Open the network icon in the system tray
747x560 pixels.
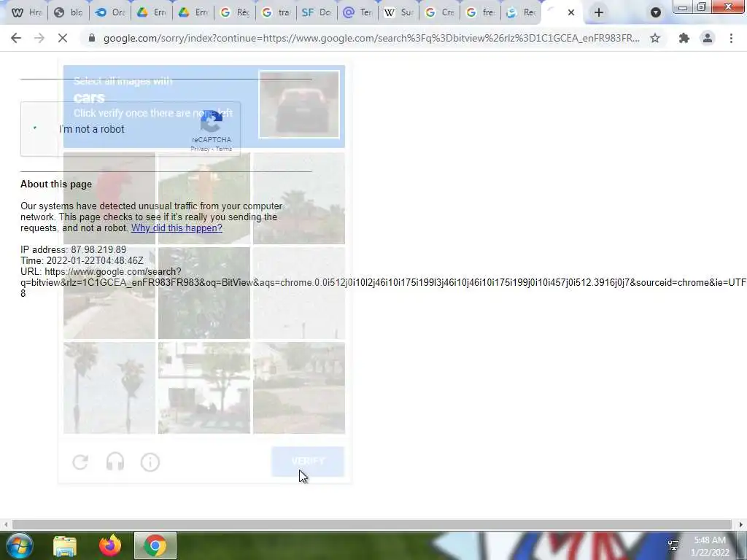coord(673,545)
